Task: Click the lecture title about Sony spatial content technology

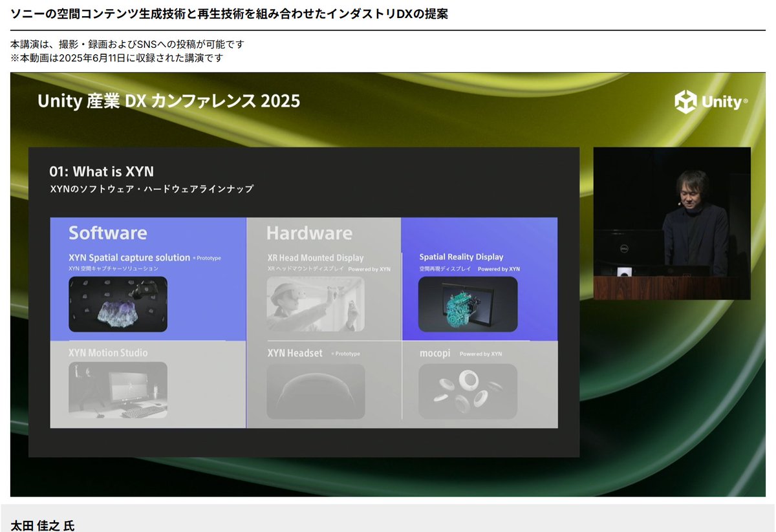Action: tap(230, 14)
